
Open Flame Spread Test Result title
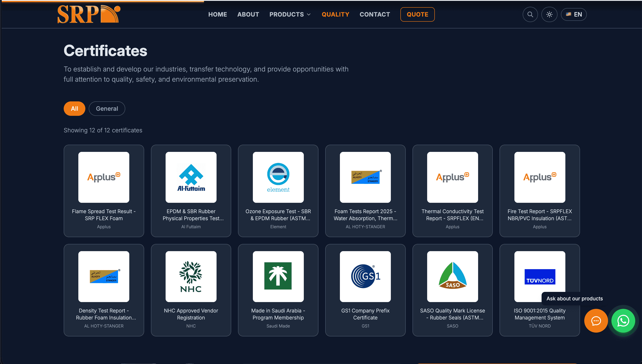click(104, 215)
